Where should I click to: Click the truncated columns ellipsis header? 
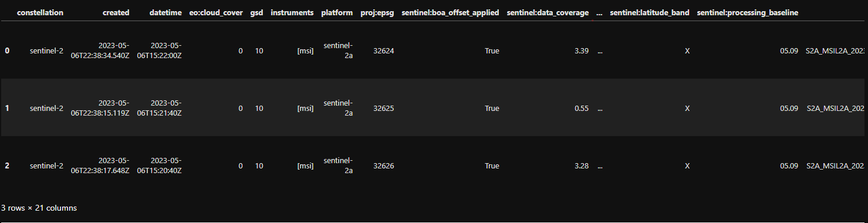(599, 12)
